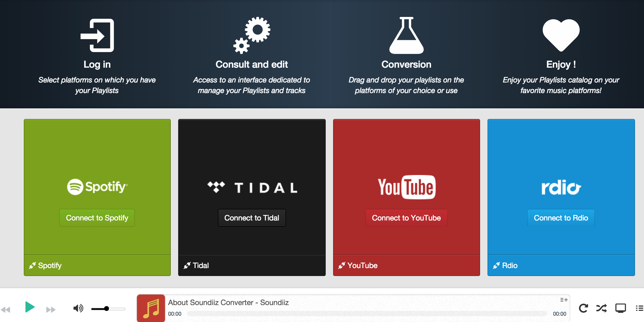The image size is (644, 322).
Task: Toggle repeat in the player
Action: click(583, 308)
